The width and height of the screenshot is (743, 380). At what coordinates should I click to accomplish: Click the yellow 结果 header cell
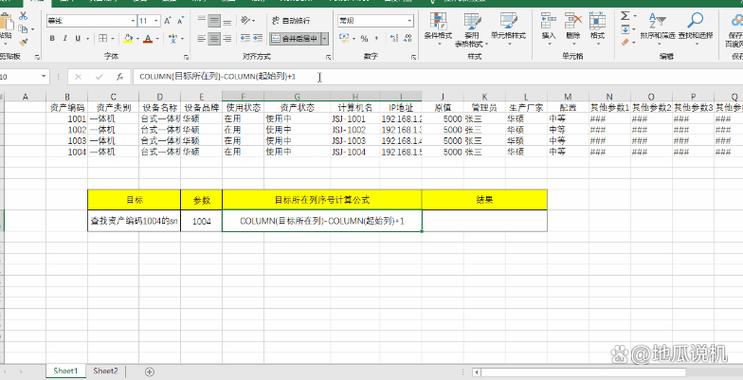click(x=484, y=200)
